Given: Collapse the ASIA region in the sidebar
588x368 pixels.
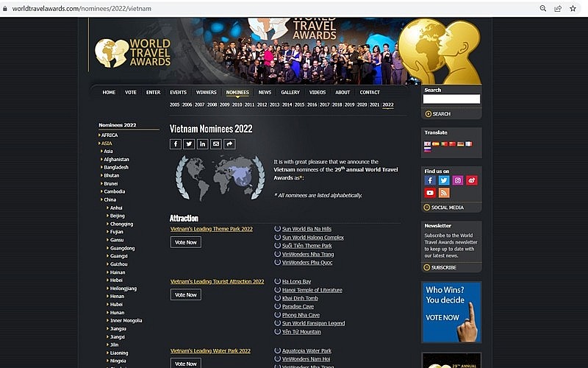Looking at the screenshot, I should point(107,144).
